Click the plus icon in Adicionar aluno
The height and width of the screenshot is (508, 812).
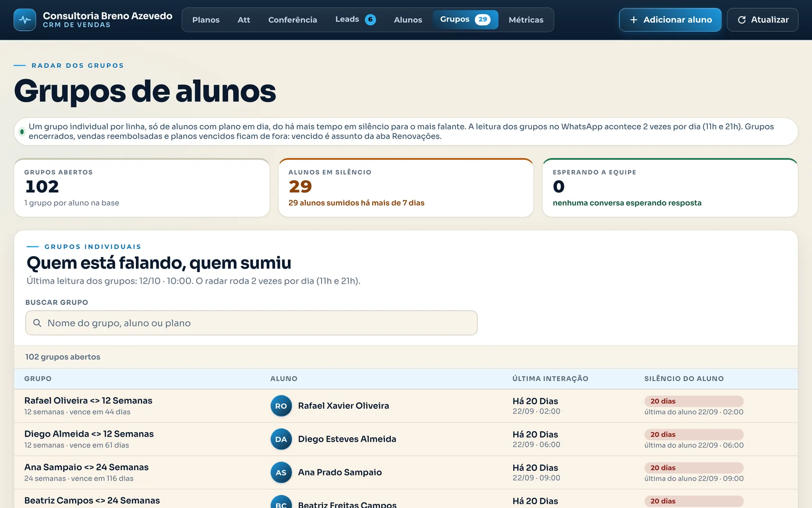(634, 20)
